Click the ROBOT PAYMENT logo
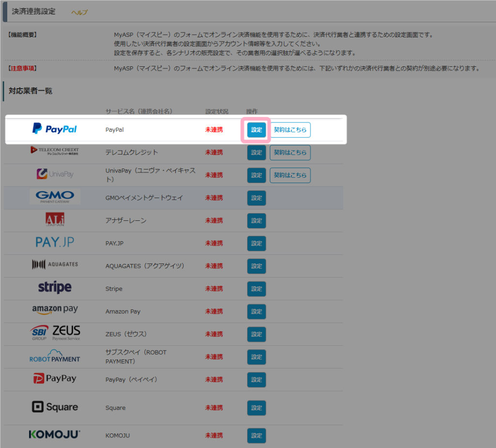 (55, 356)
